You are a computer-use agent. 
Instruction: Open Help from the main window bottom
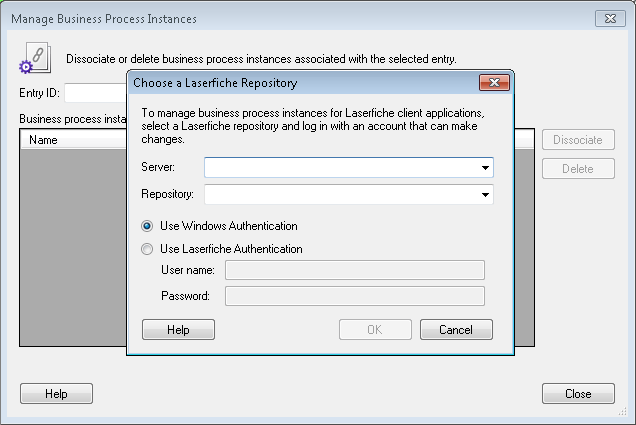coord(56,393)
